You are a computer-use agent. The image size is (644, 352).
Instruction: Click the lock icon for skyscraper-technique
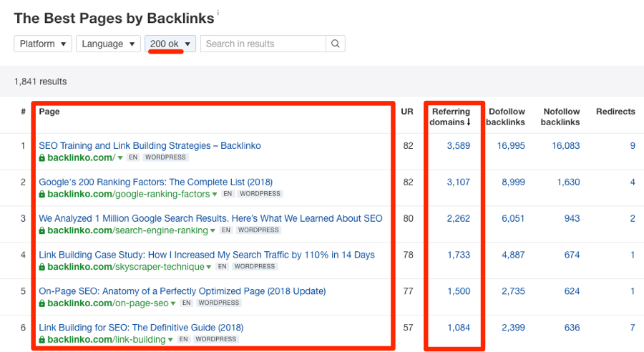pos(42,267)
